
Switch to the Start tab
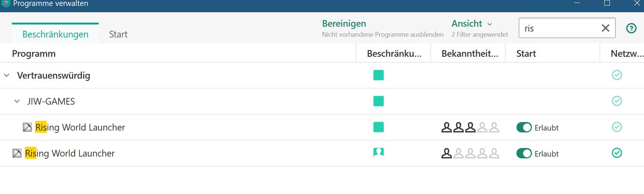[118, 34]
